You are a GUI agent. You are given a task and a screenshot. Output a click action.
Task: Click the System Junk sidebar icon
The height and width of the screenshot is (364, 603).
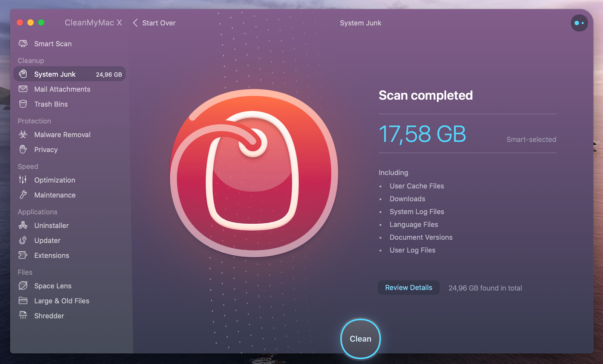pyautogui.click(x=23, y=74)
